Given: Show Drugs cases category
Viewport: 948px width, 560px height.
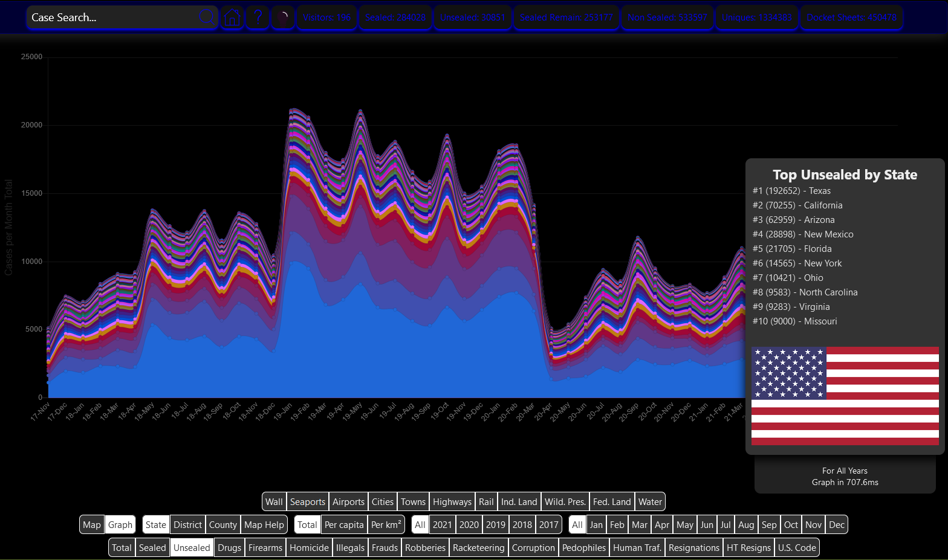Looking at the screenshot, I should (x=230, y=547).
